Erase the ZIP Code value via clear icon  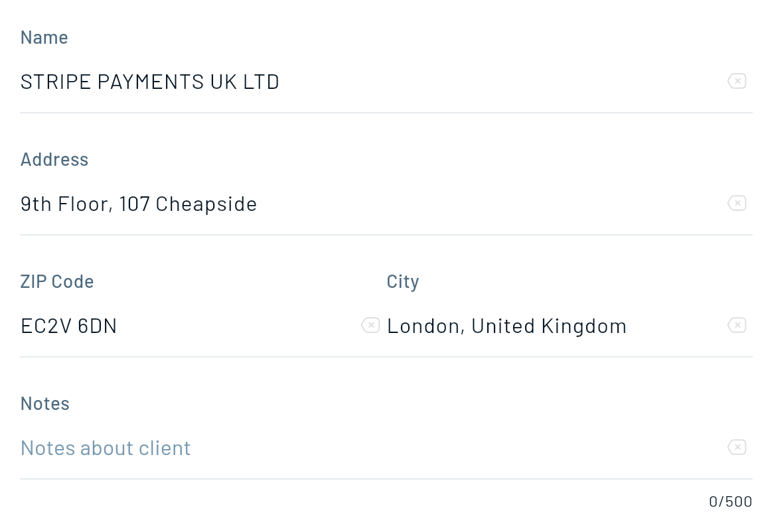click(370, 325)
